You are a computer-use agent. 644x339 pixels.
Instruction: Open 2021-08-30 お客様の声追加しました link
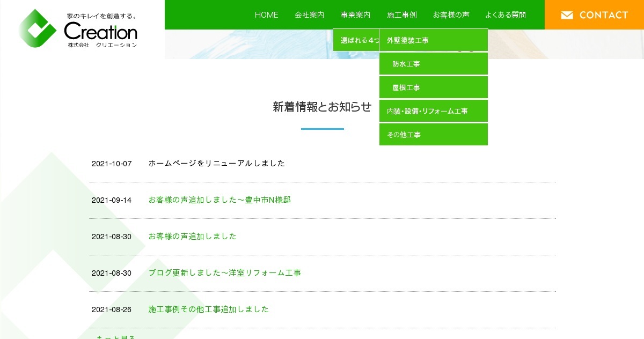(193, 237)
